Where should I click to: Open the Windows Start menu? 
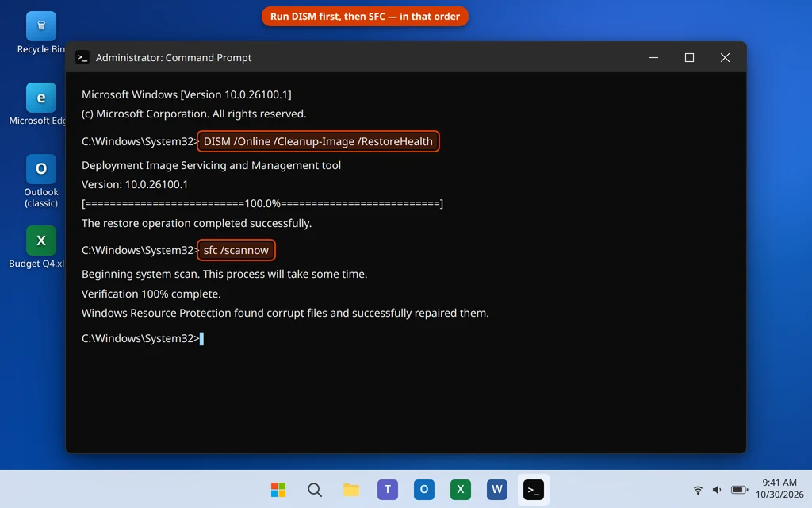tap(278, 489)
